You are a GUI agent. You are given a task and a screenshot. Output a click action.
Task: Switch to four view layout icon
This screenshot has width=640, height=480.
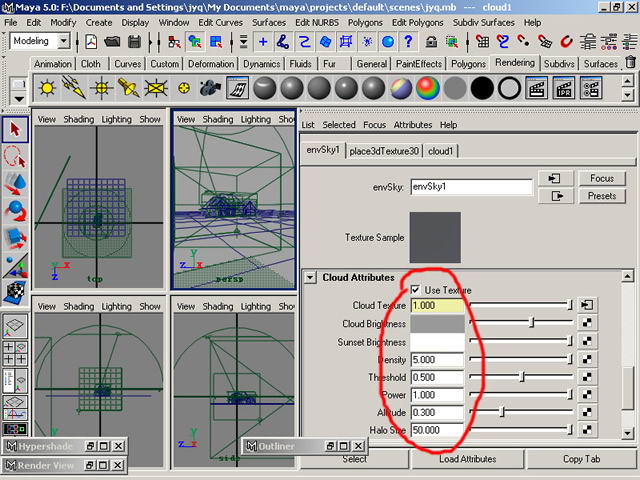tap(15, 353)
